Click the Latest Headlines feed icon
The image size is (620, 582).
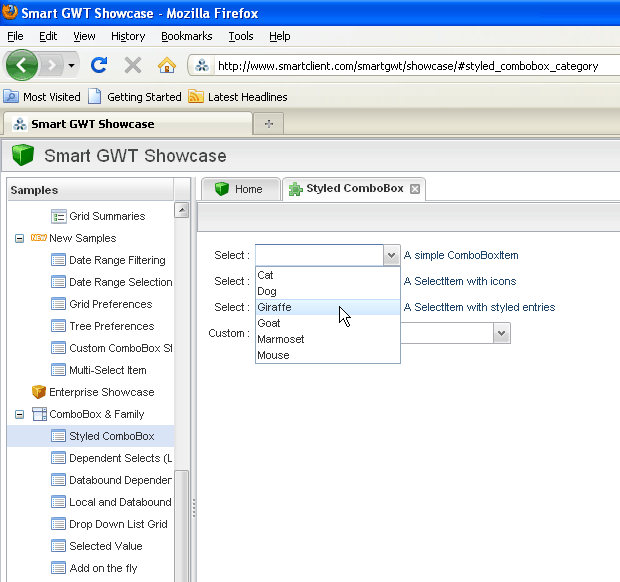click(197, 97)
